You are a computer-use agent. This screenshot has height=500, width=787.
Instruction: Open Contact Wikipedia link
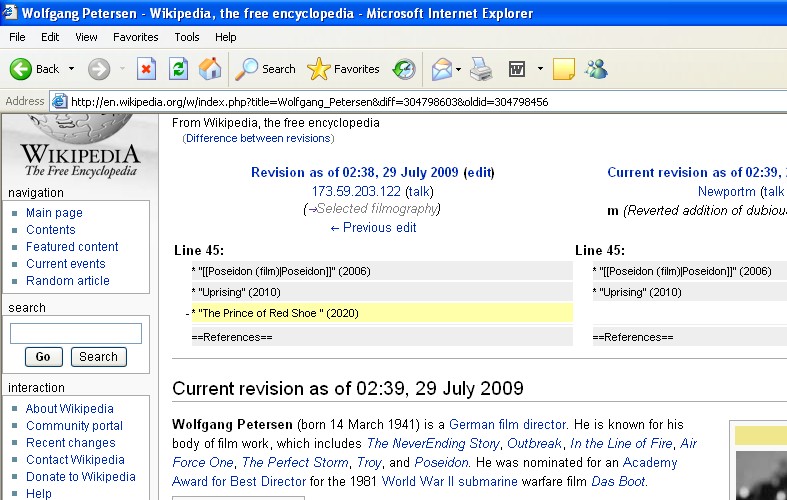pos(75,460)
